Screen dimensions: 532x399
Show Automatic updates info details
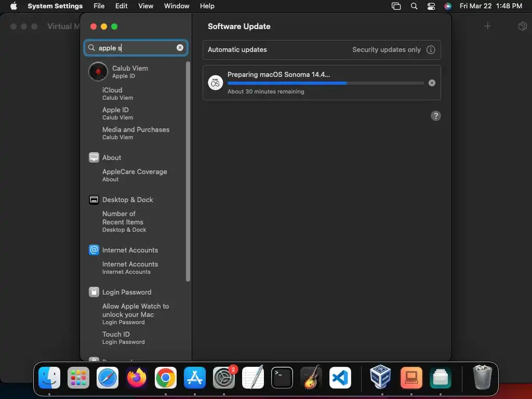tap(431, 50)
